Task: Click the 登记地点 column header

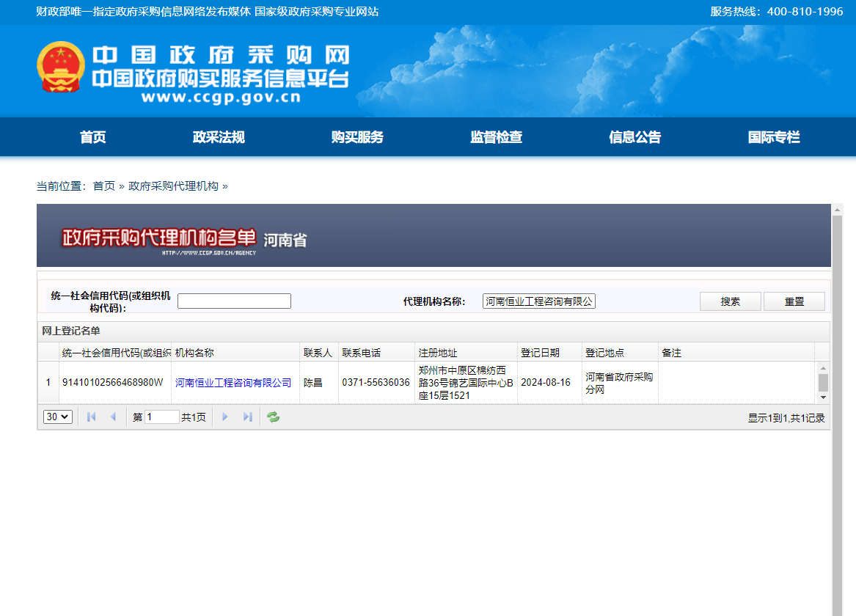Action: (x=620, y=353)
